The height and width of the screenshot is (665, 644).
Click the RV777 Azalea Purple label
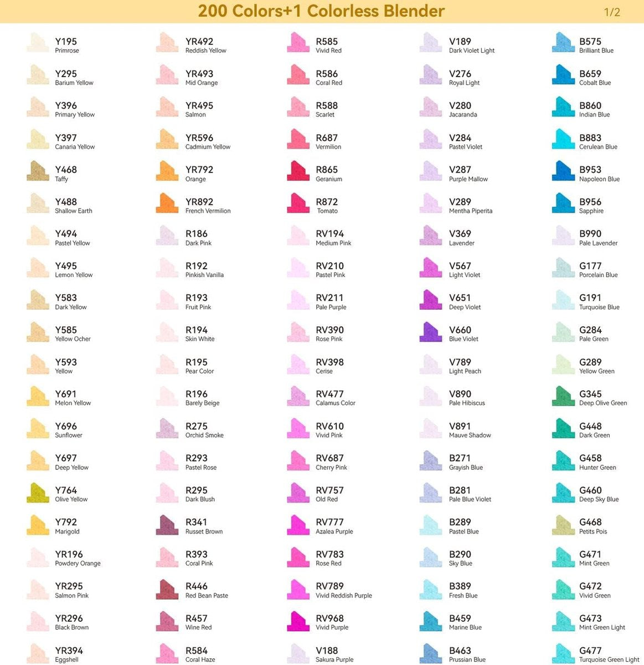(334, 526)
